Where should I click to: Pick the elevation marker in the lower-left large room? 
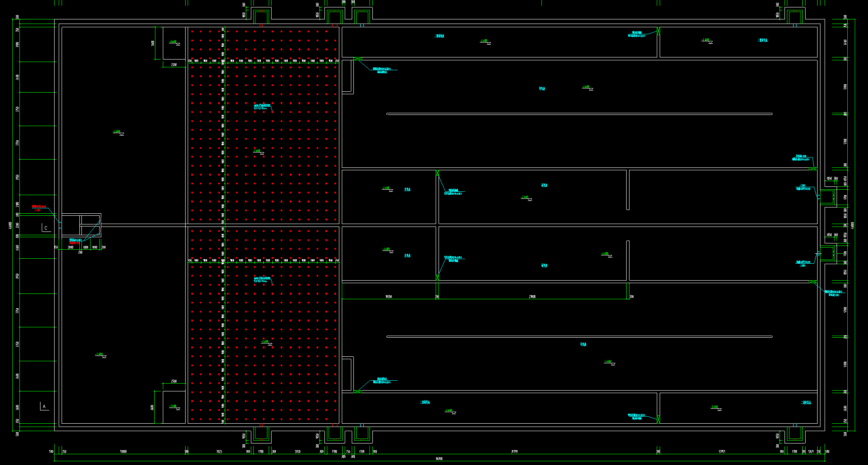[101, 355]
